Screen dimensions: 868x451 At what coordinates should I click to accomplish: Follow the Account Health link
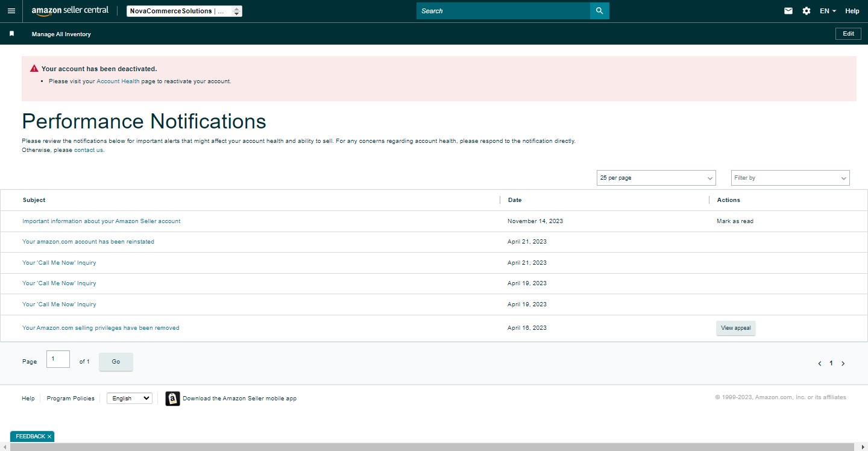tap(118, 81)
